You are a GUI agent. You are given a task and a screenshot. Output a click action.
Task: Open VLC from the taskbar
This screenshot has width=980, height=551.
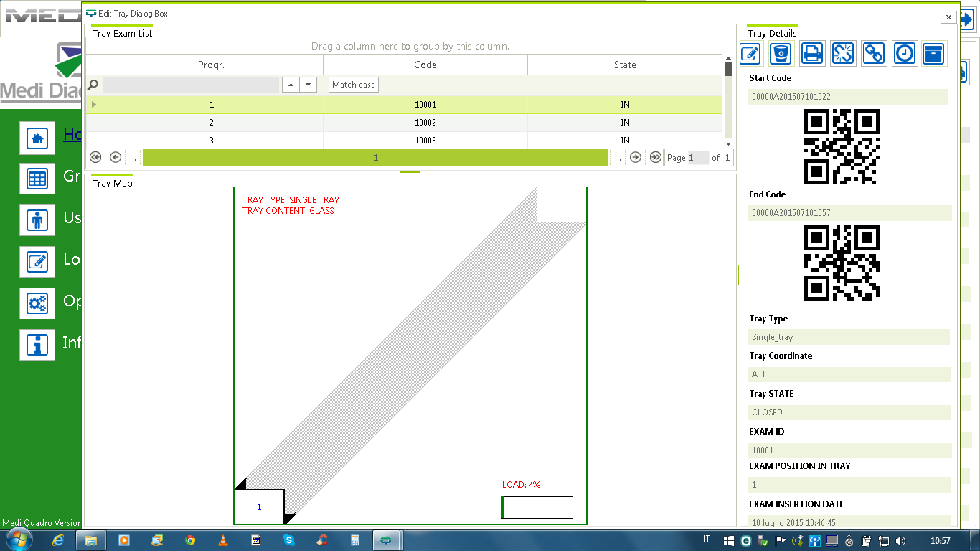tap(223, 540)
